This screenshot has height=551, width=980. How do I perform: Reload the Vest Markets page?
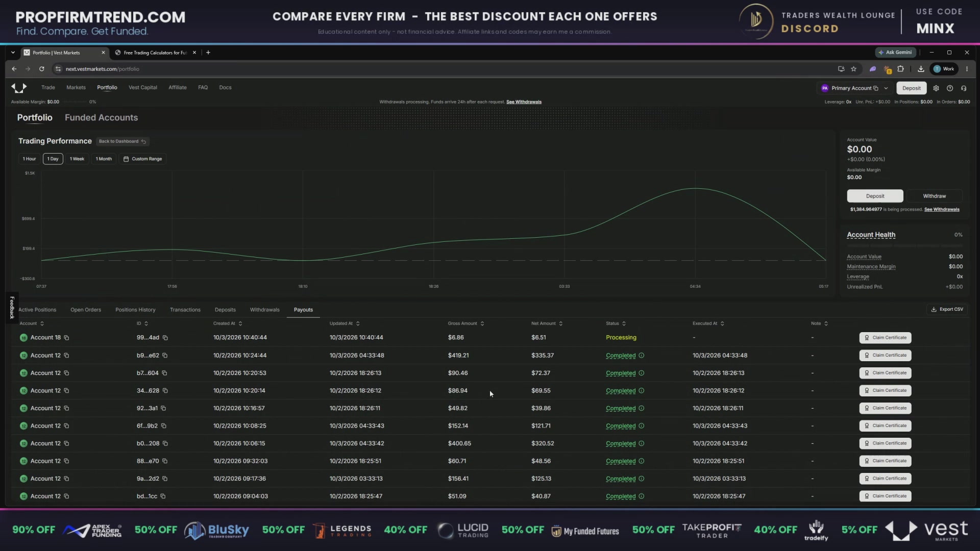click(x=42, y=69)
